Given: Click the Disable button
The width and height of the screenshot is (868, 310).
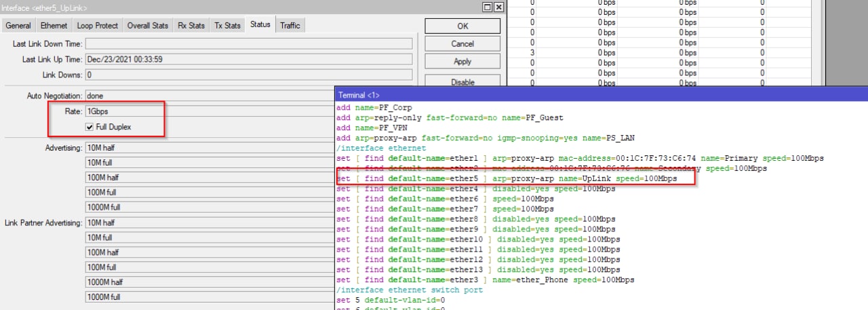Looking at the screenshot, I should coord(462,82).
